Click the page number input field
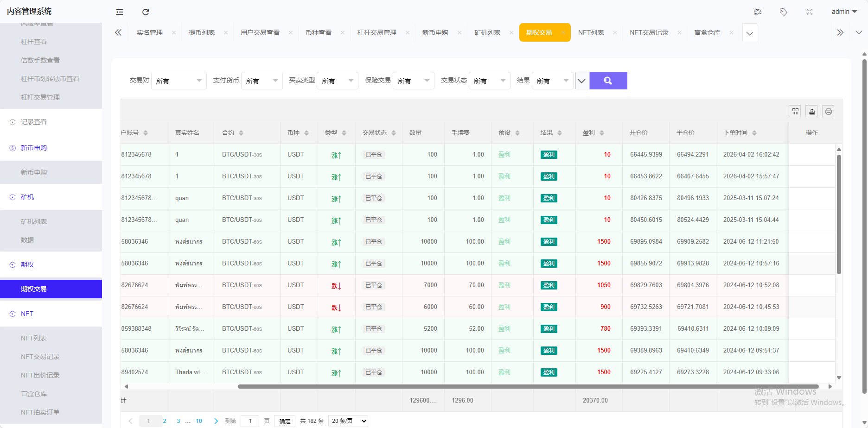 (x=250, y=421)
